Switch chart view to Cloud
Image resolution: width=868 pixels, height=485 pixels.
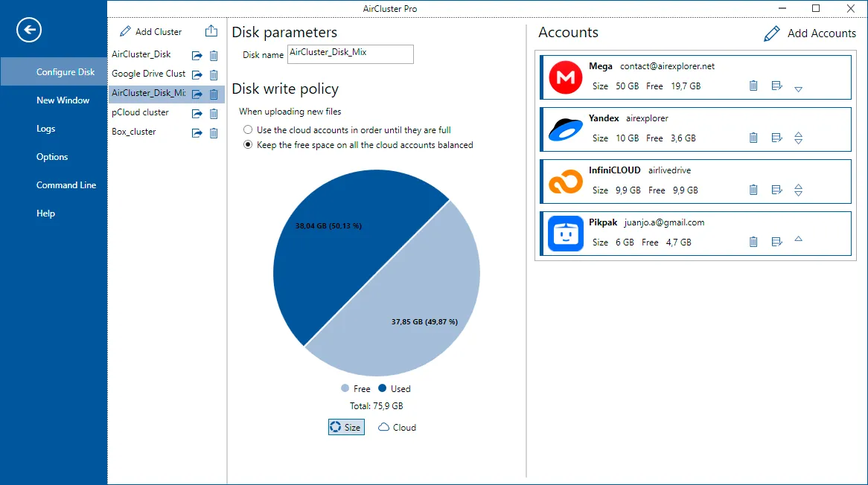click(397, 428)
